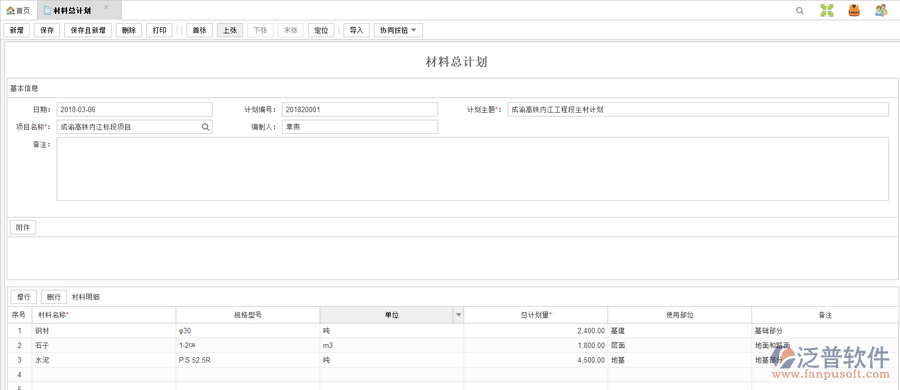Click the 计划主题 input field
The height and width of the screenshot is (390, 900).
point(698,109)
